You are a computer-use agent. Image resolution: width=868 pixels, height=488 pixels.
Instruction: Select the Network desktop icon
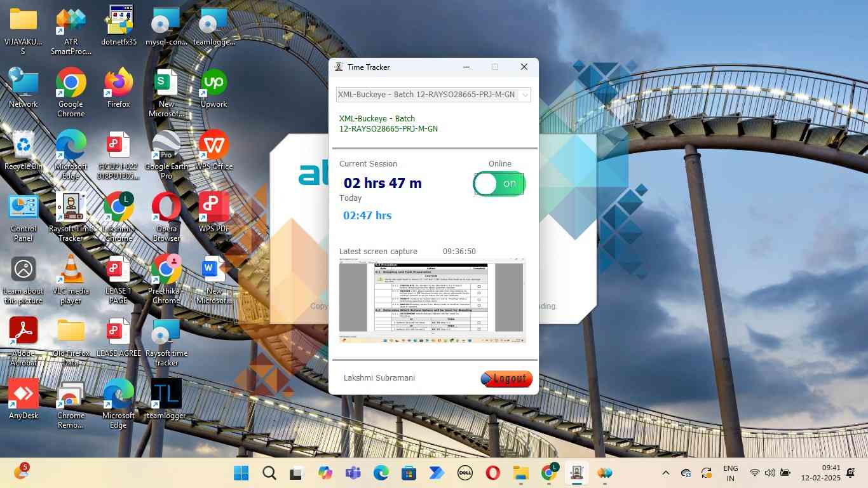[x=24, y=88]
